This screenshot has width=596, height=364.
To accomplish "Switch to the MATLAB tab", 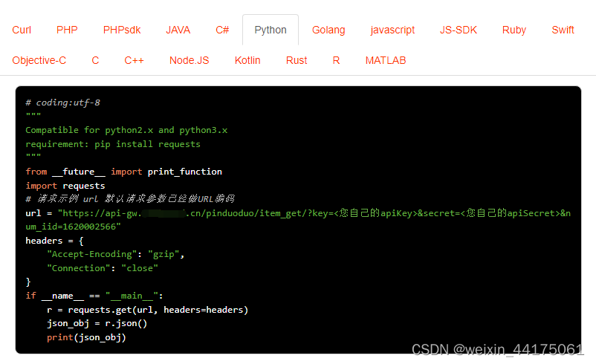I will (x=386, y=60).
